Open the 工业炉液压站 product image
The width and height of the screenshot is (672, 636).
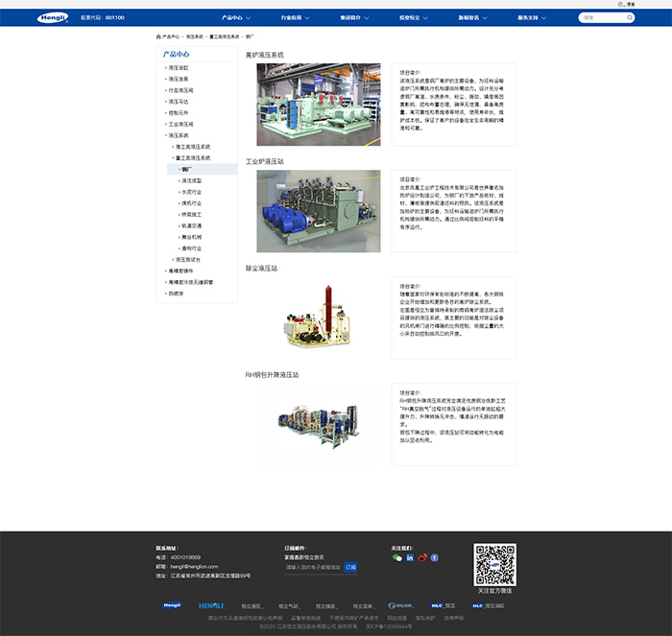tap(319, 211)
